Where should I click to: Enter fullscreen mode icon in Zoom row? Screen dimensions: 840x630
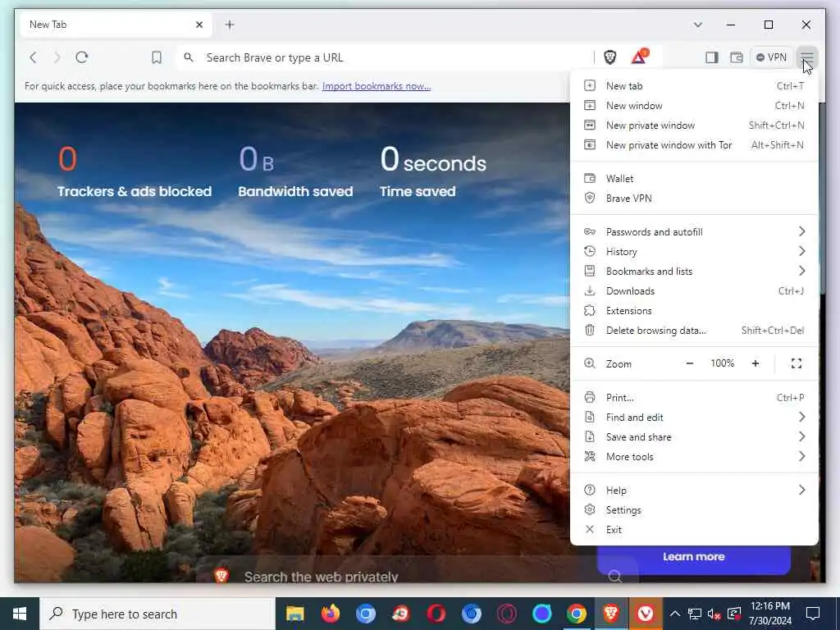tap(796, 363)
